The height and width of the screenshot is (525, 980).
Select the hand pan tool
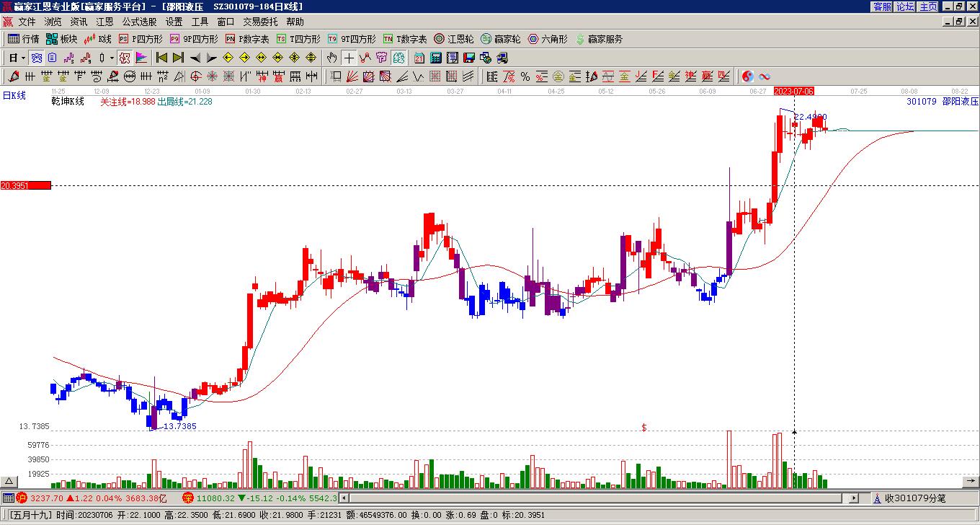point(331,58)
